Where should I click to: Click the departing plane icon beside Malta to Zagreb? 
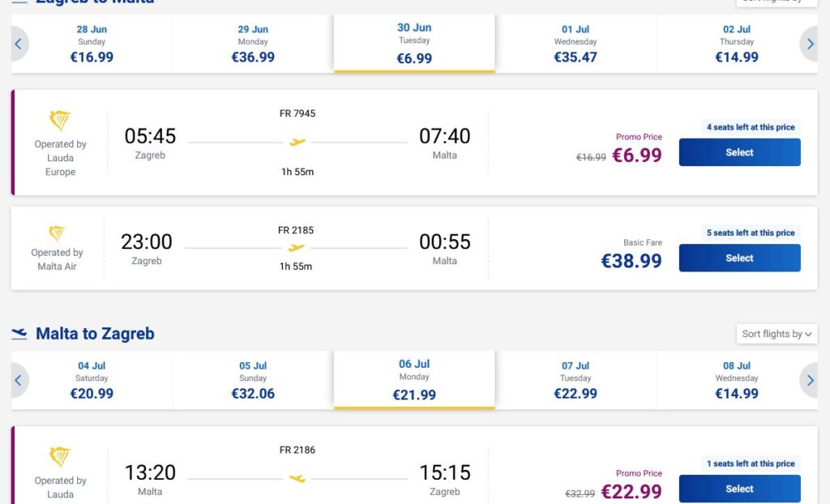coord(19,334)
